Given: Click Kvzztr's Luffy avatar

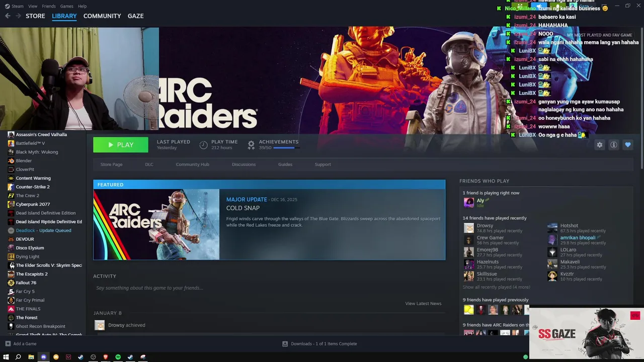Looking at the screenshot, I should (x=552, y=276).
